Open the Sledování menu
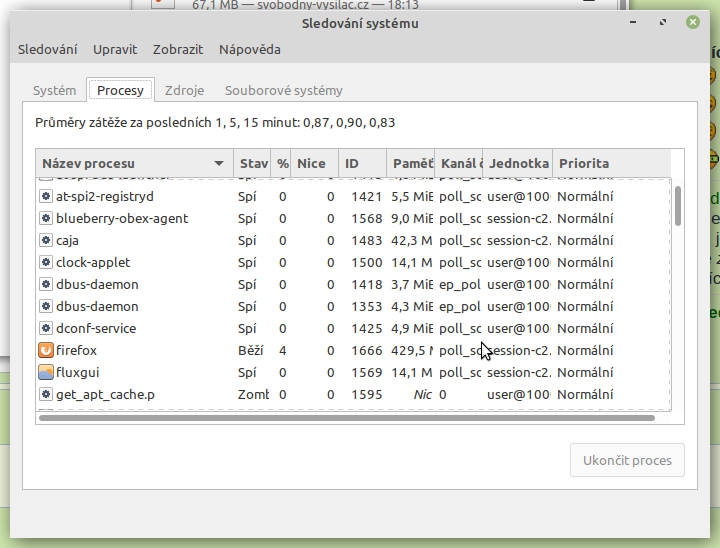720x548 pixels. [x=47, y=49]
